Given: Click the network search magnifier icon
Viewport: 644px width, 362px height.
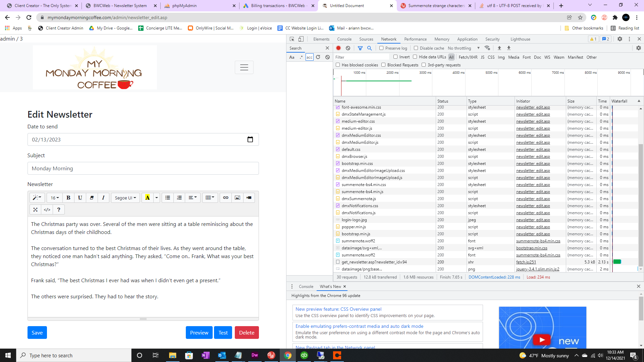Looking at the screenshot, I should point(370,48).
